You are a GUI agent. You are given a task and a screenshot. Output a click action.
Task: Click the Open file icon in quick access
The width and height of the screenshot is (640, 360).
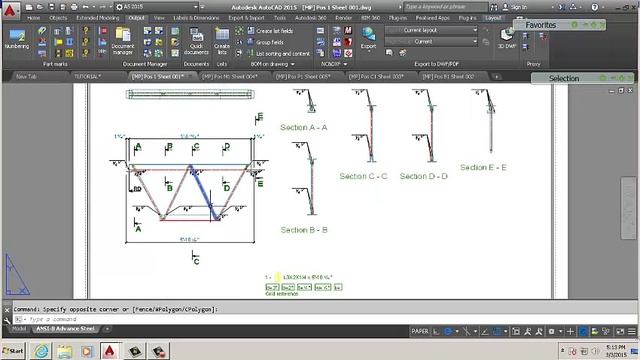coord(40,7)
